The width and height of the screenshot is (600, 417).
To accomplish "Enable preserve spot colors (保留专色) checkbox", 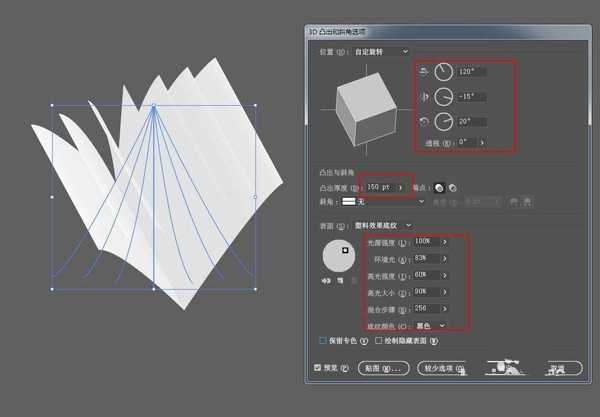I will (322, 340).
